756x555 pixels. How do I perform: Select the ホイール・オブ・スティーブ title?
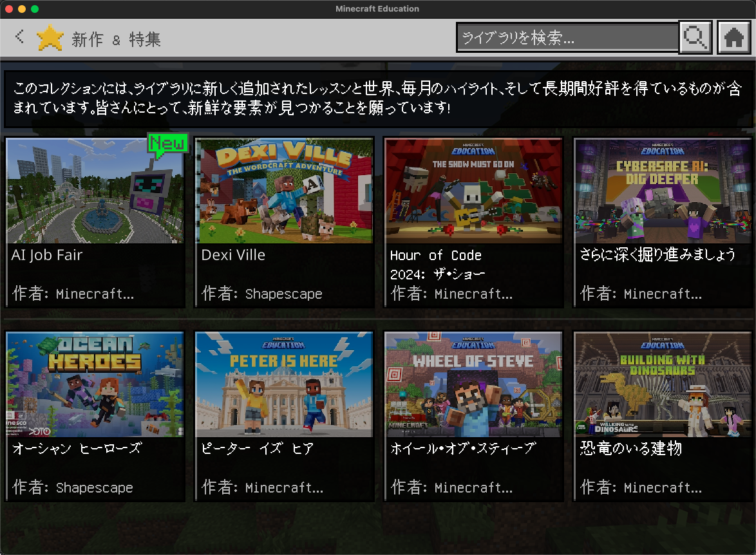point(463,448)
